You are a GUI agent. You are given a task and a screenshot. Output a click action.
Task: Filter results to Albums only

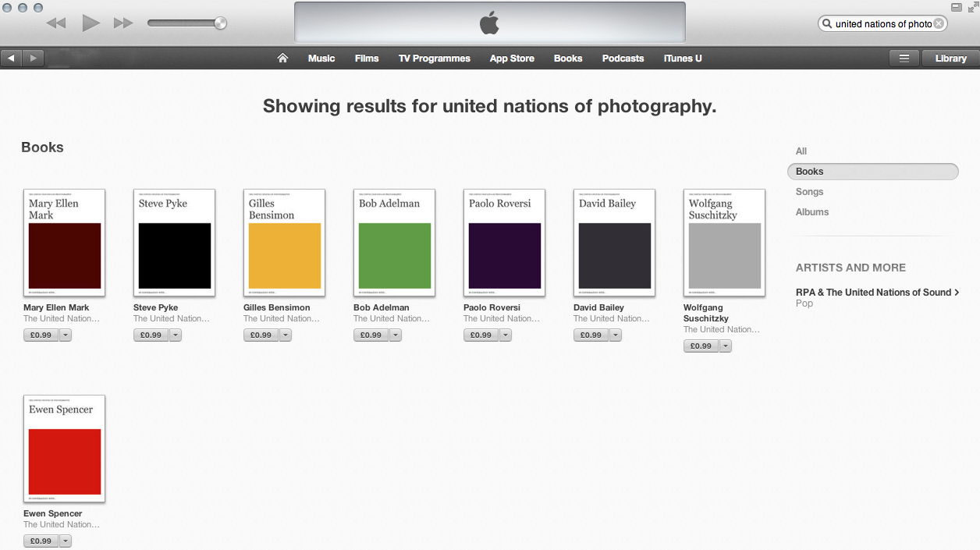click(x=812, y=211)
